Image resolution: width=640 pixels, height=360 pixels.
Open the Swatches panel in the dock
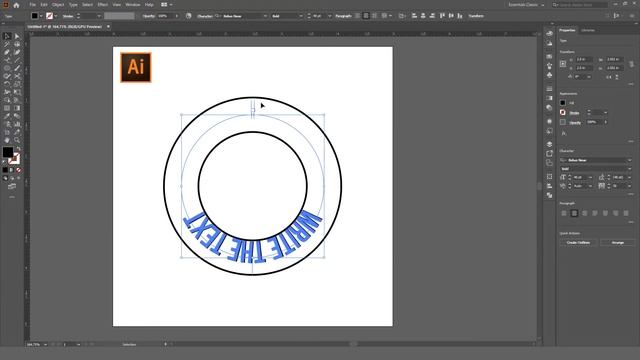click(x=549, y=56)
